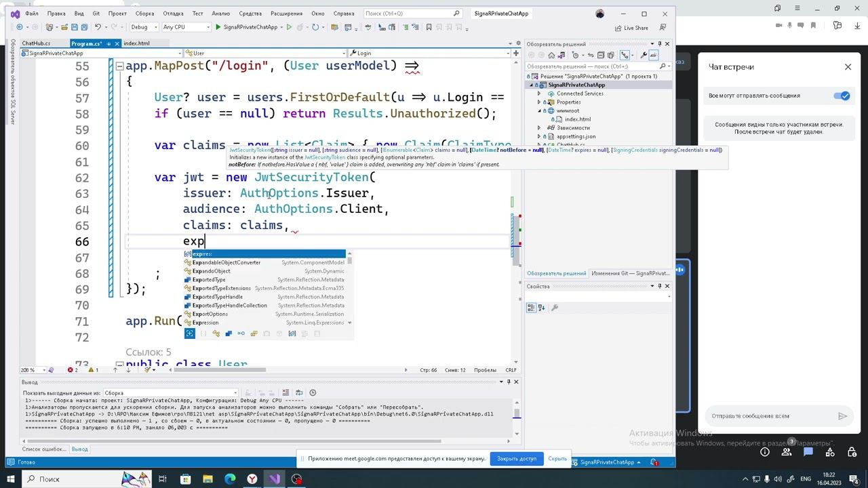Toggle 'Все могут отправлять сообщения' switch
The width and height of the screenshot is (868, 488).
[842, 96]
